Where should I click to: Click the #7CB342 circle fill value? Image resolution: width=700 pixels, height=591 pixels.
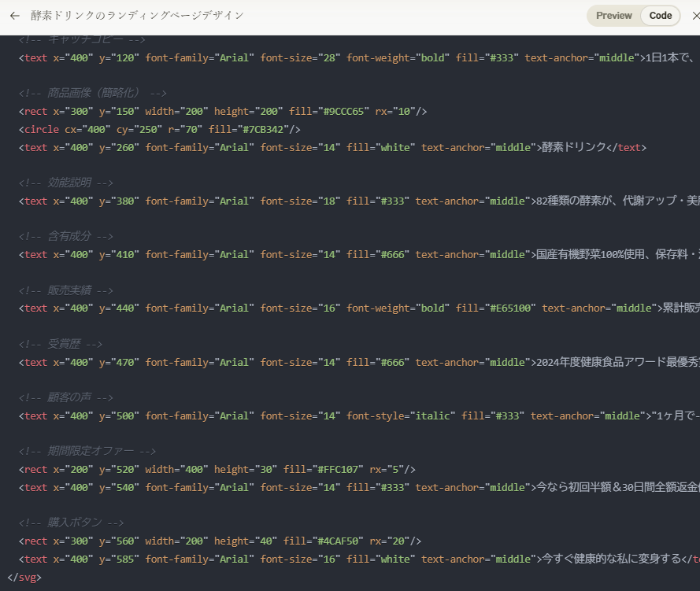coord(265,129)
